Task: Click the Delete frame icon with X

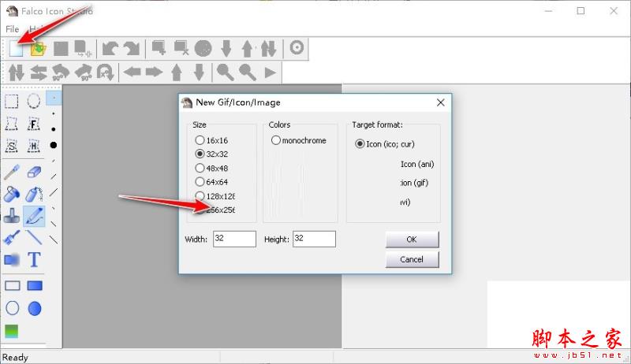Action: click(181, 48)
